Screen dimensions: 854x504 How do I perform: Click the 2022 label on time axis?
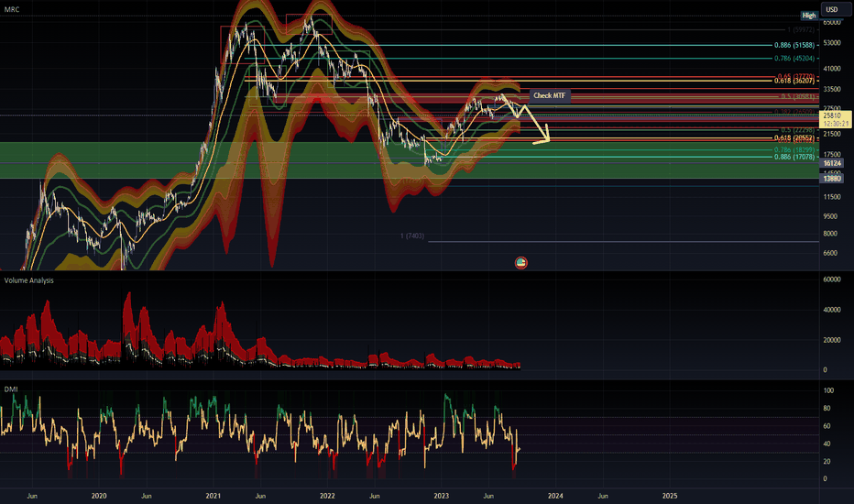[x=327, y=496]
